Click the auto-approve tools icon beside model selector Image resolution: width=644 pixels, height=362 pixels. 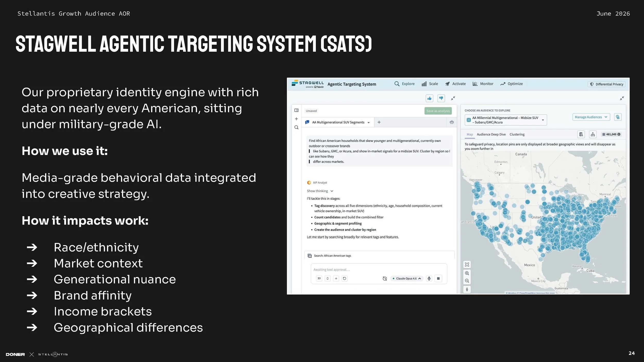pyautogui.click(x=385, y=279)
